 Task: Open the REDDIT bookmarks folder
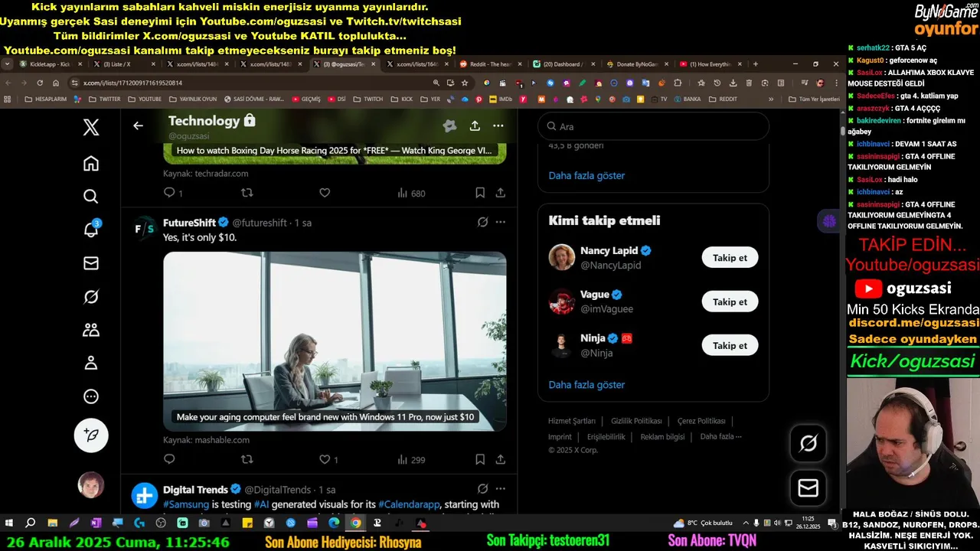[723, 99]
